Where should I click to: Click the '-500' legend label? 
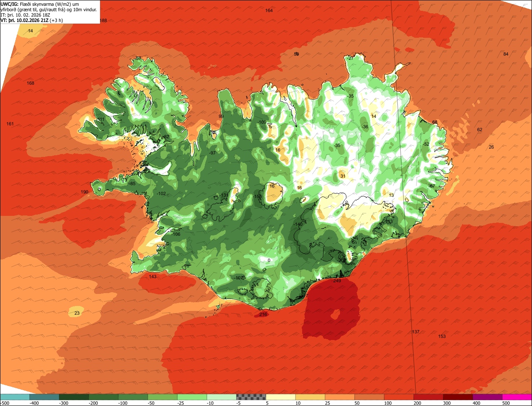5,403
